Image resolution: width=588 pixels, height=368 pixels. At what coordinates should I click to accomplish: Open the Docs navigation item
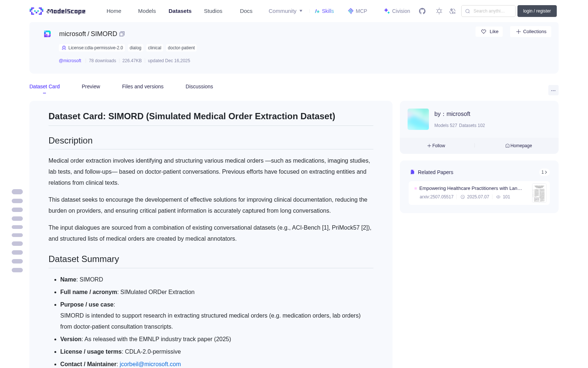(x=246, y=11)
